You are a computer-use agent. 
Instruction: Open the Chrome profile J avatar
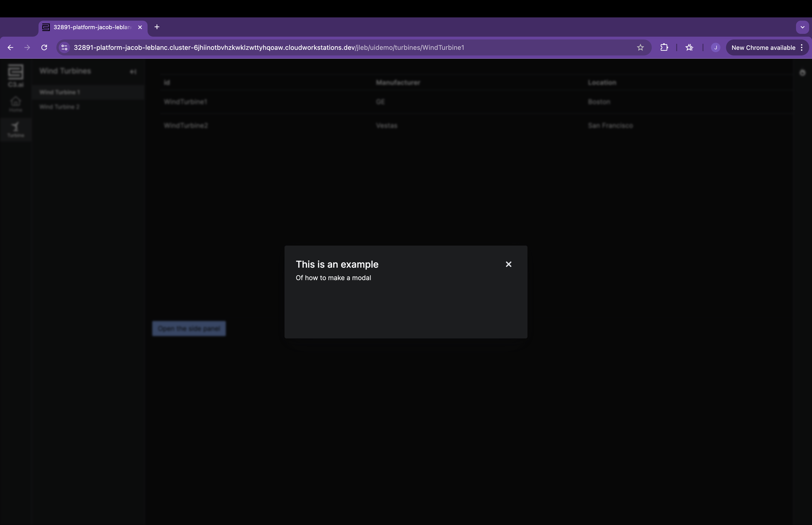point(715,47)
